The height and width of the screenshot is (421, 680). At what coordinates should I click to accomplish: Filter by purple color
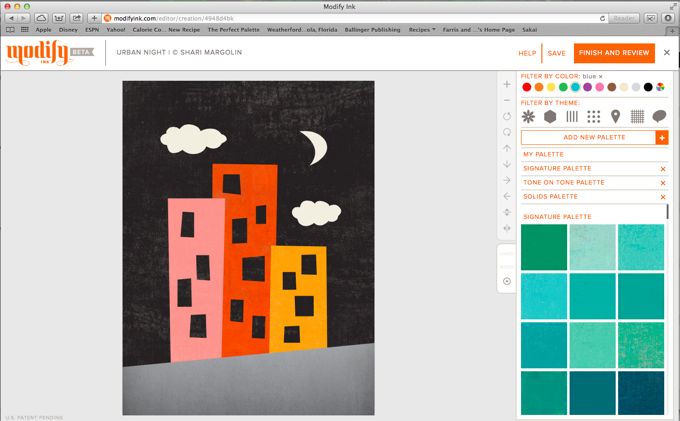click(x=587, y=87)
